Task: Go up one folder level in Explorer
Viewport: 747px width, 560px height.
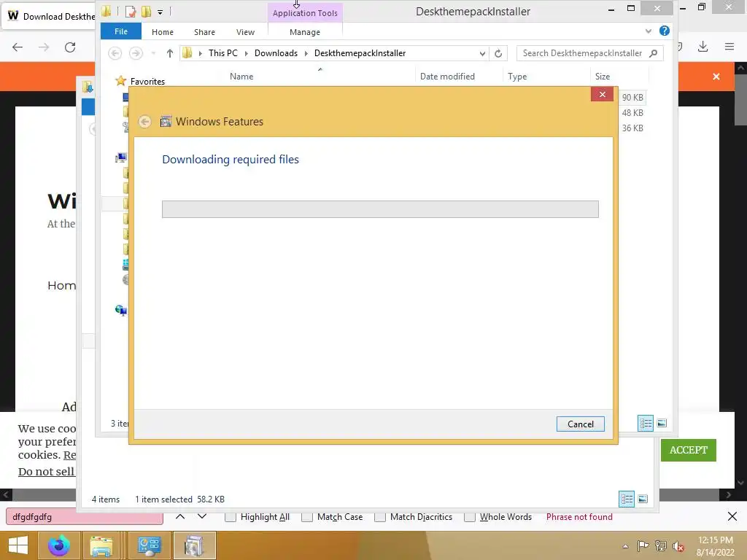Action: [169, 53]
